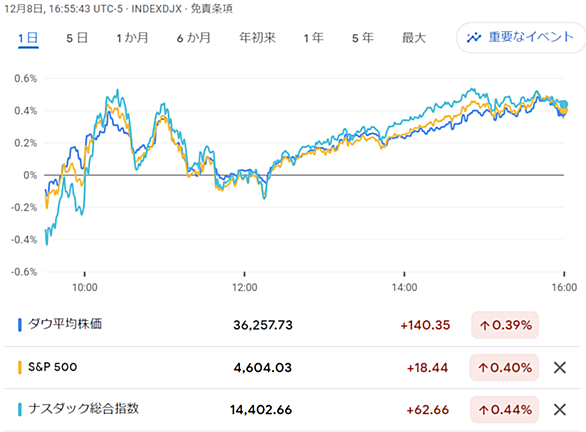Click the -0.4% y-axis label
This screenshot has width=586, height=432.
pos(24,240)
